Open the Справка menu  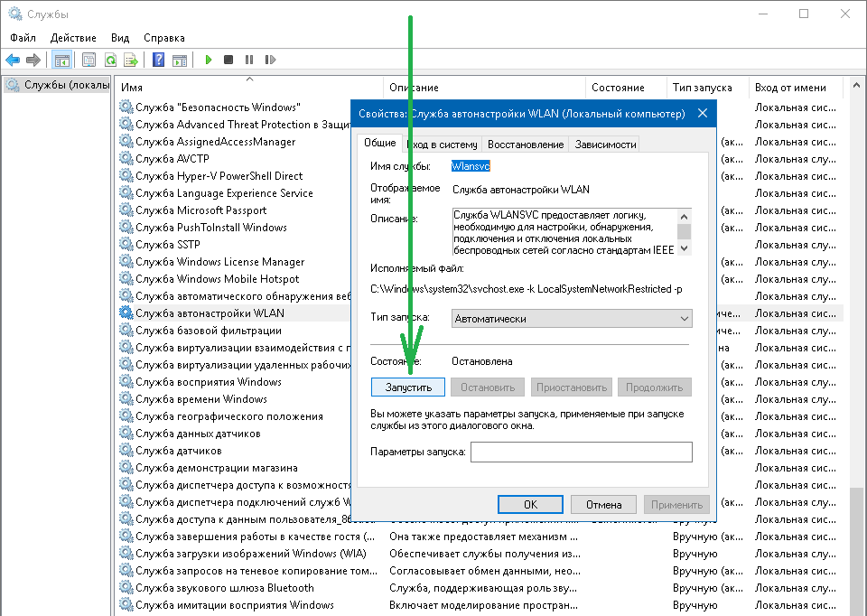[x=164, y=38]
